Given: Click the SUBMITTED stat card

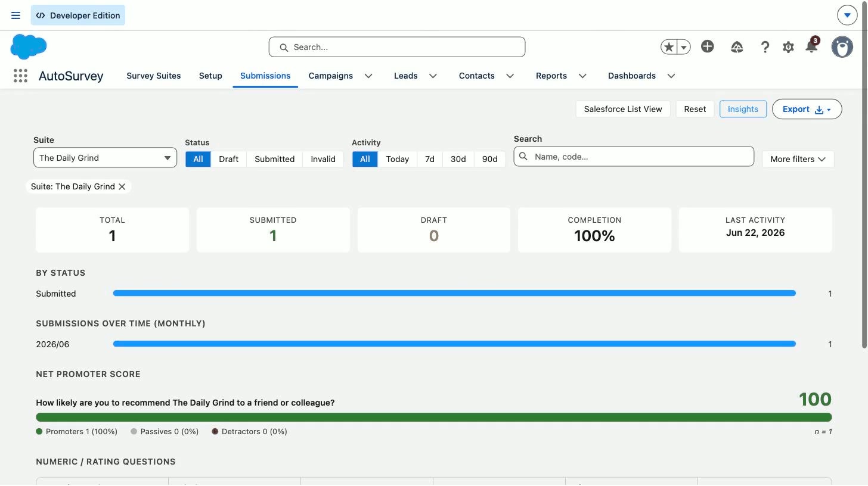Looking at the screenshot, I should coord(273,230).
